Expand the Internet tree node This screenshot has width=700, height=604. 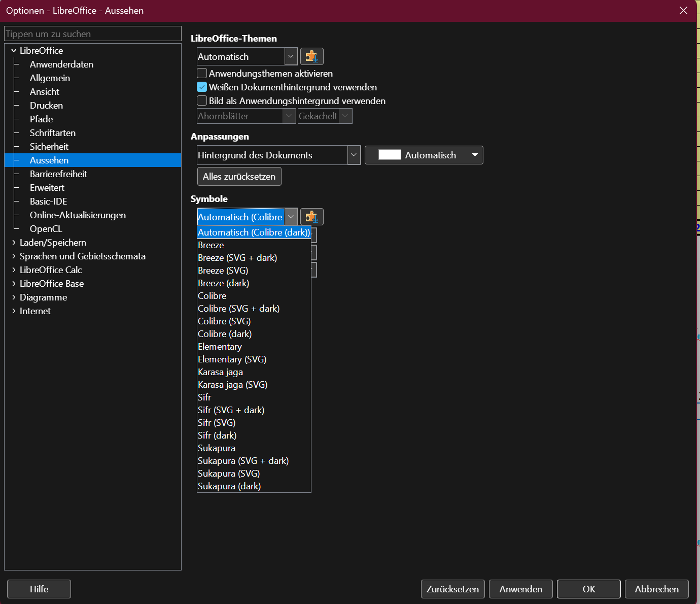pyautogui.click(x=14, y=311)
